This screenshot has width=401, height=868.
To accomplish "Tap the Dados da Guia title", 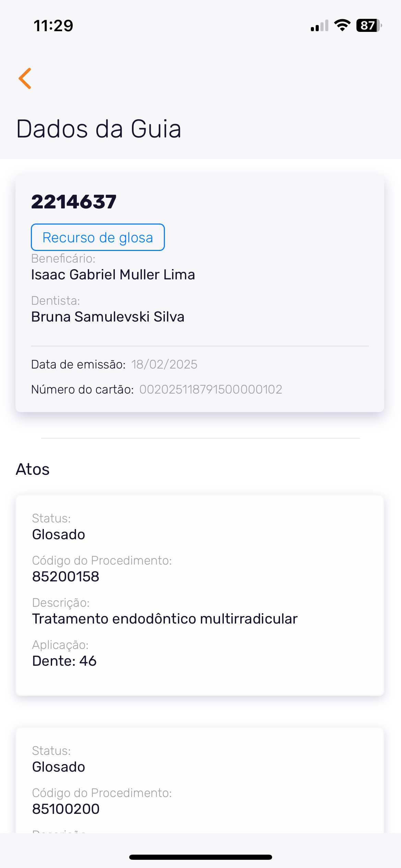I will [x=99, y=129].
